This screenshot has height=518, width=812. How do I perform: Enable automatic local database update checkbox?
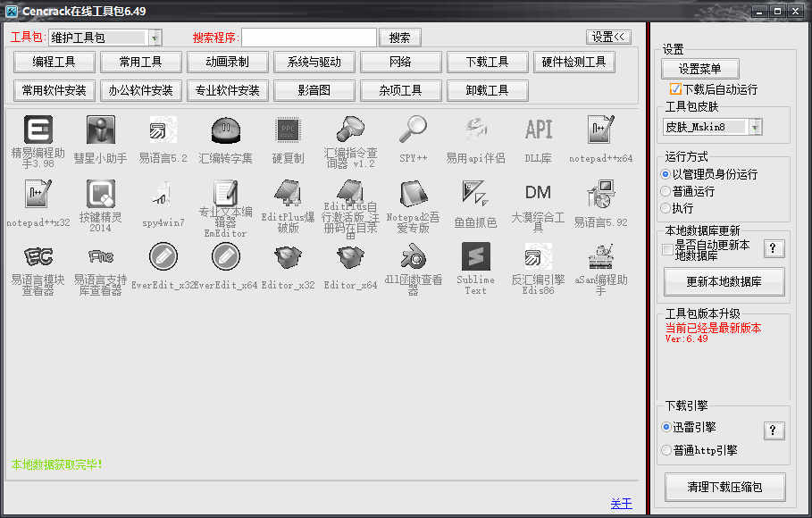667,249
